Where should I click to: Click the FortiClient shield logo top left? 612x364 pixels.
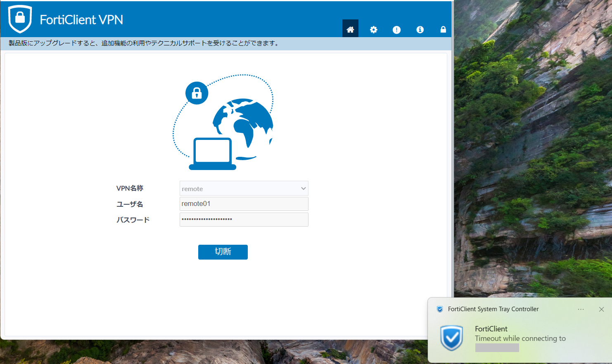20,19
